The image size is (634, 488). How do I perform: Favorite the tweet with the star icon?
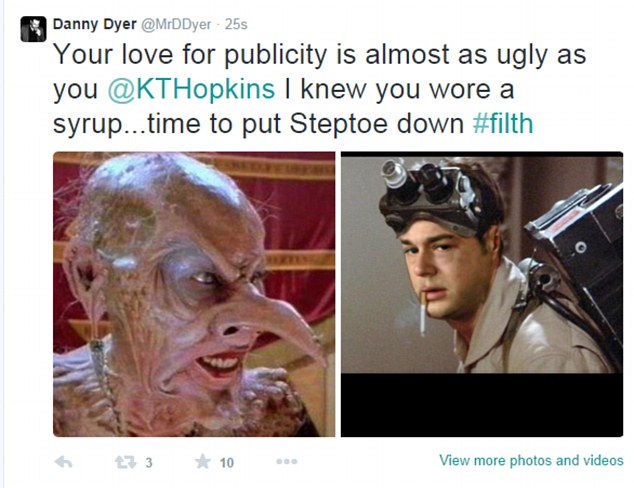(203, 461)
